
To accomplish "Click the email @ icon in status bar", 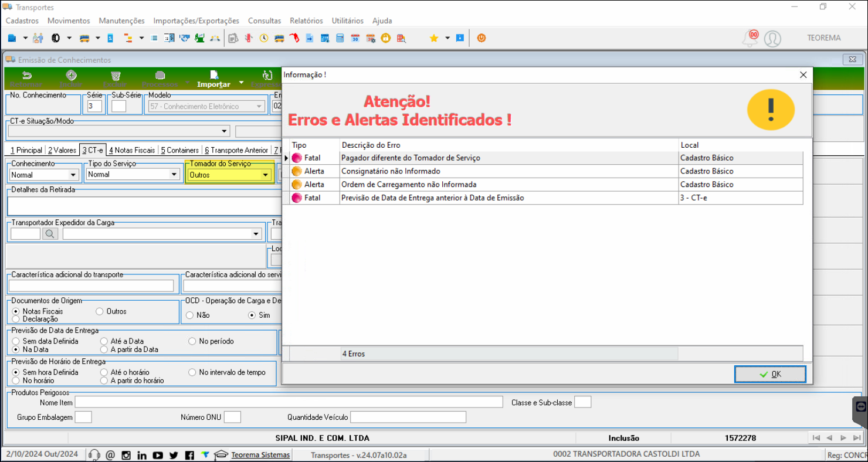I will (x=110, y=455).
